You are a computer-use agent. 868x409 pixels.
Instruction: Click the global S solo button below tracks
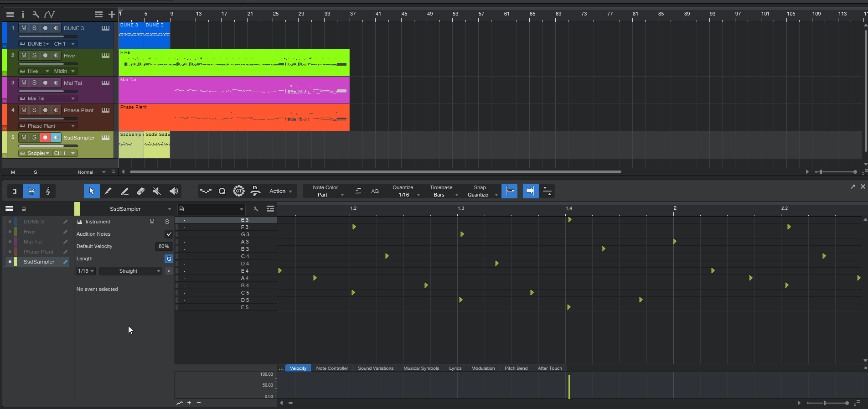36,172
